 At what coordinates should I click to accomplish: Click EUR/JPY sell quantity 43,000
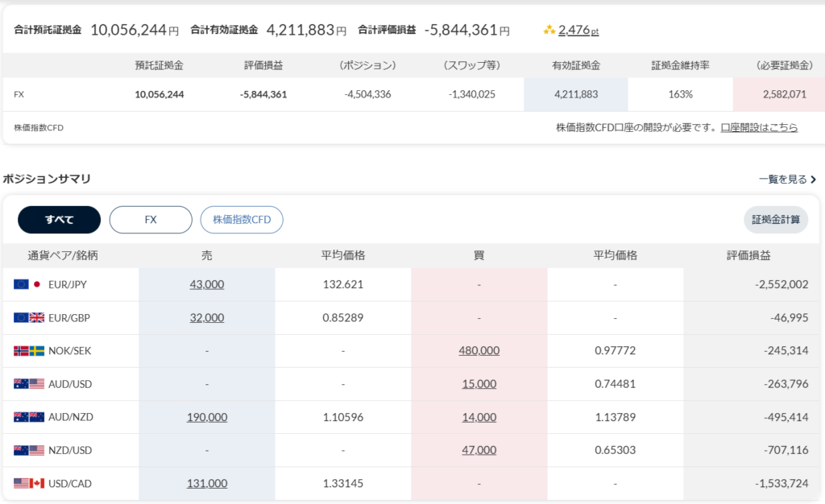tap(207, 284)
